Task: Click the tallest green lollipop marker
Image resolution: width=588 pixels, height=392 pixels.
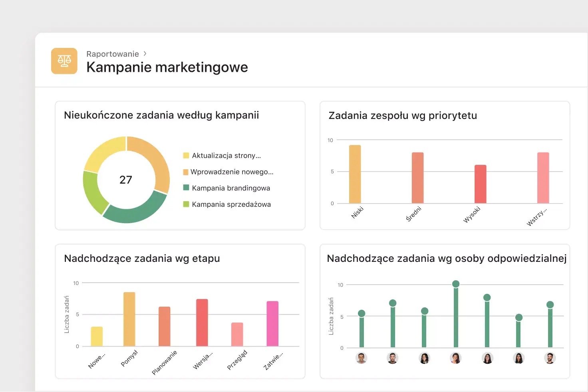Action: click(456, 284)
